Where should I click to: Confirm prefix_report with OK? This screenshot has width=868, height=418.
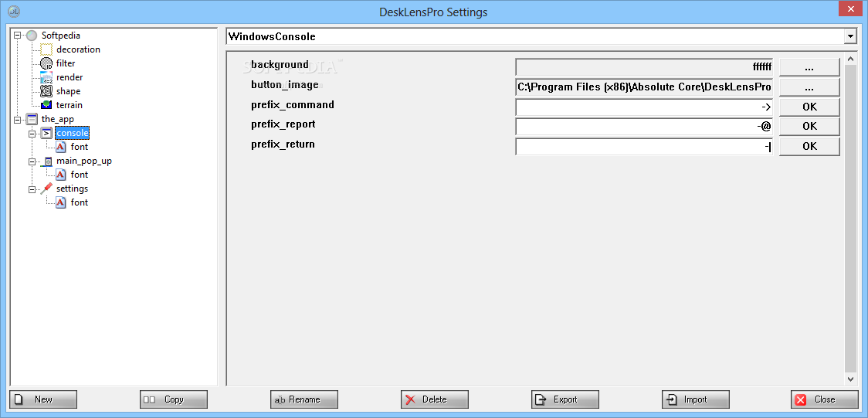(809, 126)
